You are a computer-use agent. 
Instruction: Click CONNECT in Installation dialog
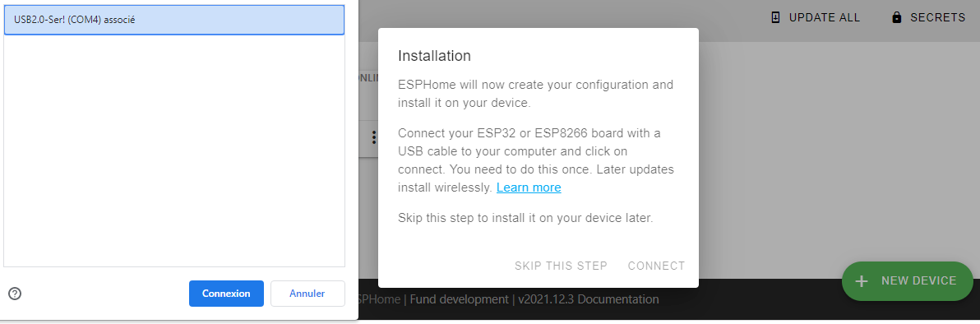point(656,266)
